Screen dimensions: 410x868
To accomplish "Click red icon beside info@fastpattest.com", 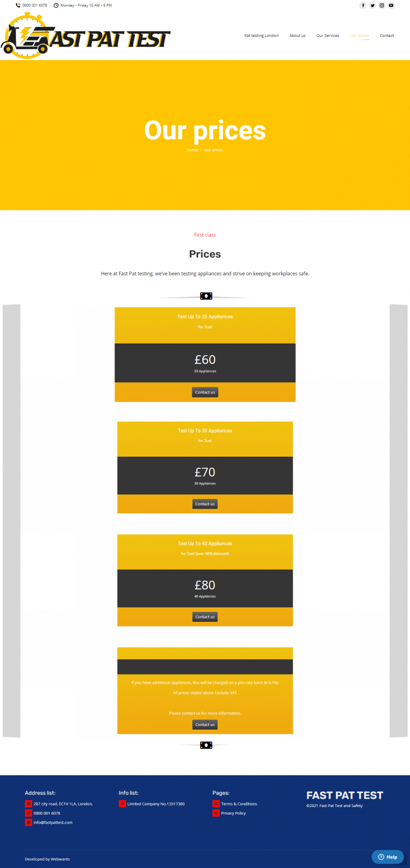I will [x=28, y=823].
